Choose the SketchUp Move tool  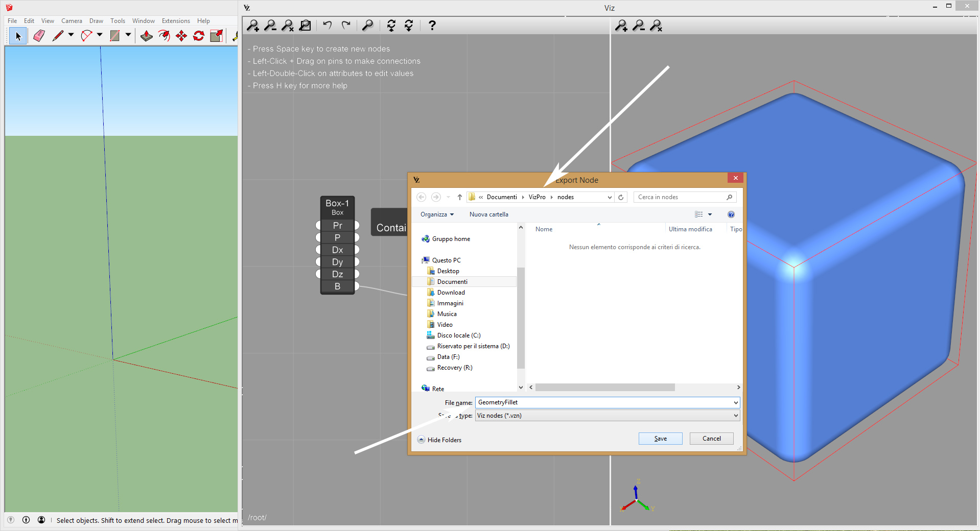(x=181, y=36)
